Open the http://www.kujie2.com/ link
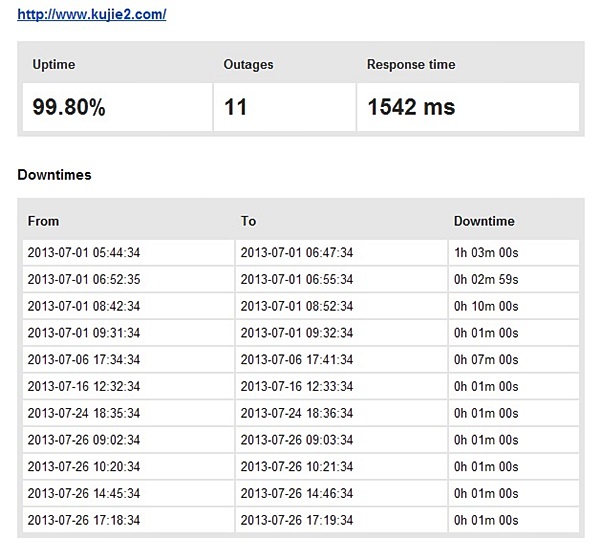 pos(91,16)
